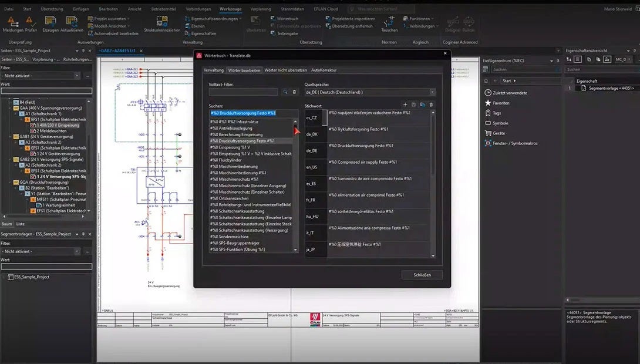Open the Quellsprache language dropdown
Viewport: 640px width, 364px height.
click(432, 92)
